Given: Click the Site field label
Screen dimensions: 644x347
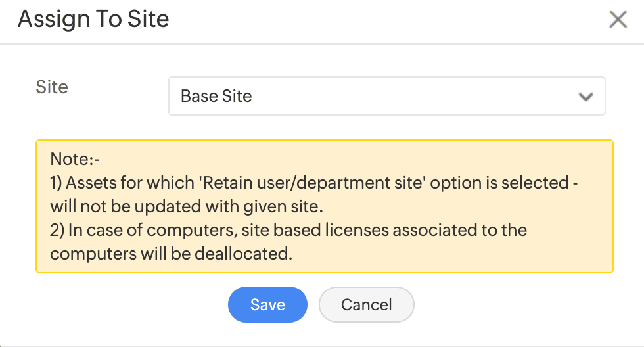Looking at the screenshot, I should click(52, 87).
